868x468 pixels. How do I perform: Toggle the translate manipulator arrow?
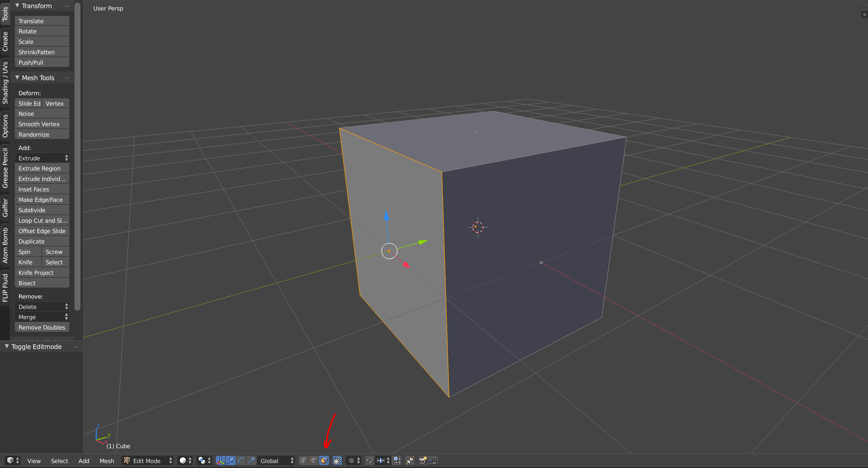coord(231,460)
